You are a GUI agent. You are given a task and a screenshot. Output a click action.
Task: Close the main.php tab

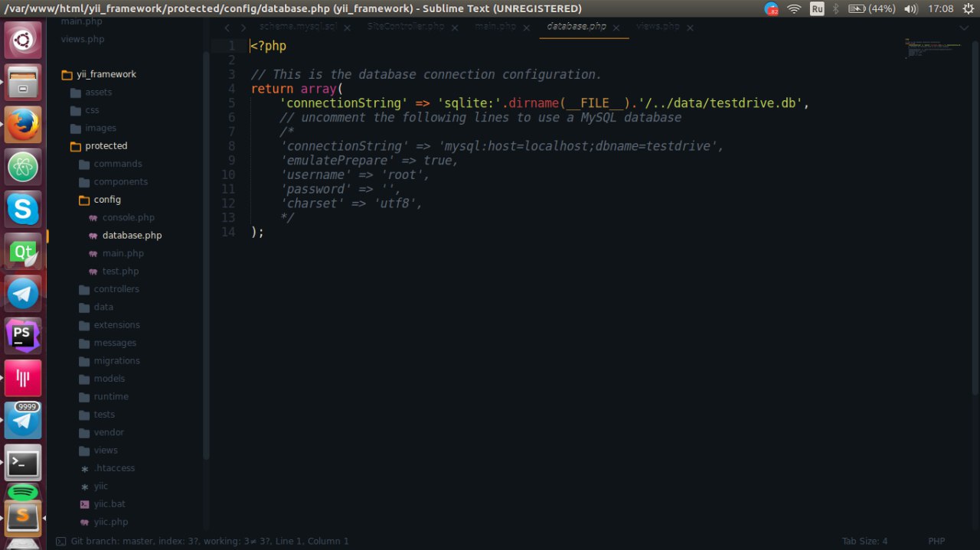(x=528, y=28)
